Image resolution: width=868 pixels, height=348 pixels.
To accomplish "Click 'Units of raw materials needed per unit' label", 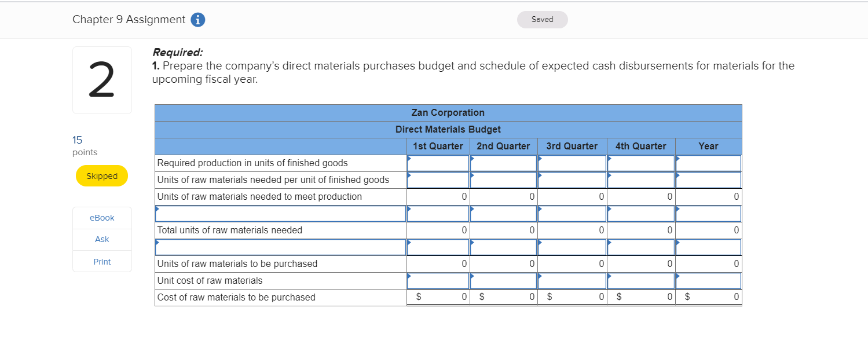I will 273,180.
